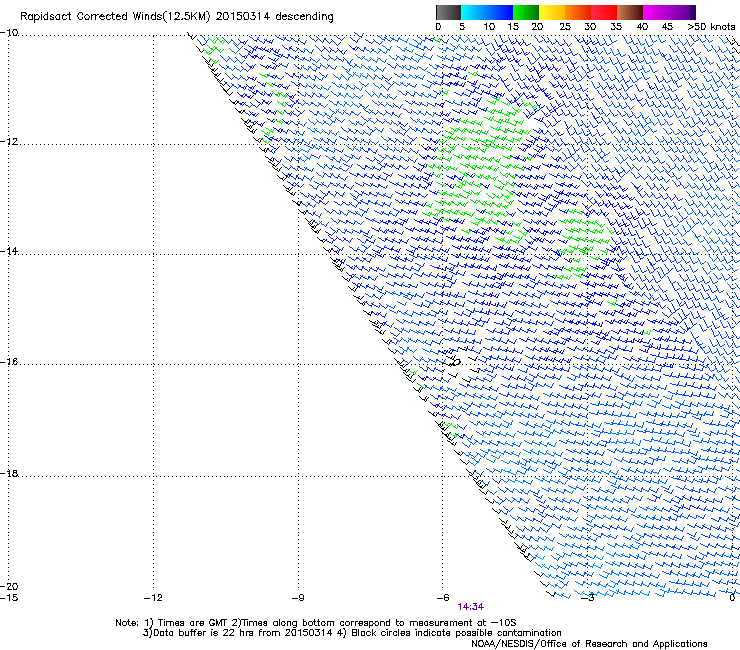The image size is (740, 650).
Task: Click the Rapidscat Corrected Winds title text
Action: point(177,17)
